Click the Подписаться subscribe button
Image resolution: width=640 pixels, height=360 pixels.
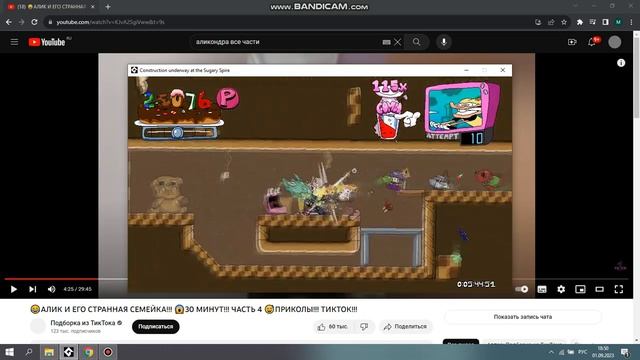[156, 327]
